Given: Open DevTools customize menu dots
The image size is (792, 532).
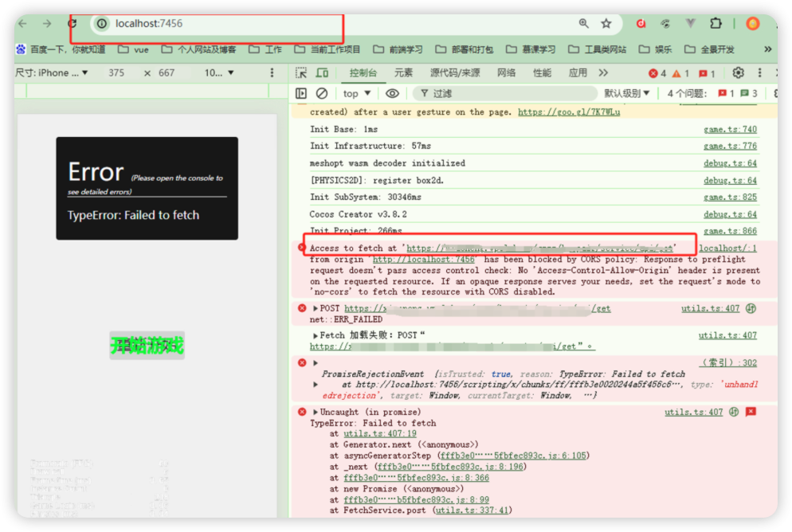Looking at the screenshot, I should point(759,72).
